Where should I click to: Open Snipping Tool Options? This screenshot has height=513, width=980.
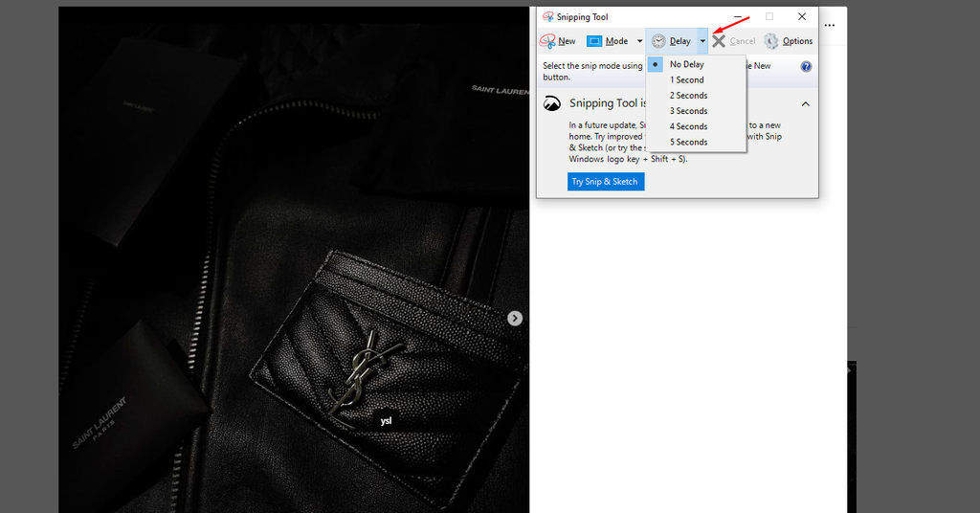(789, 41)
